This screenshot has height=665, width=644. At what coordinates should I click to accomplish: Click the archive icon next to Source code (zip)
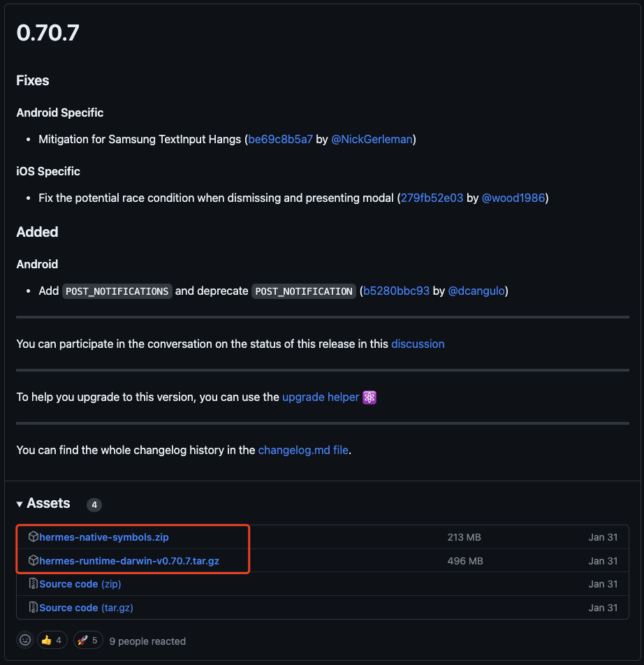(32, 584)
